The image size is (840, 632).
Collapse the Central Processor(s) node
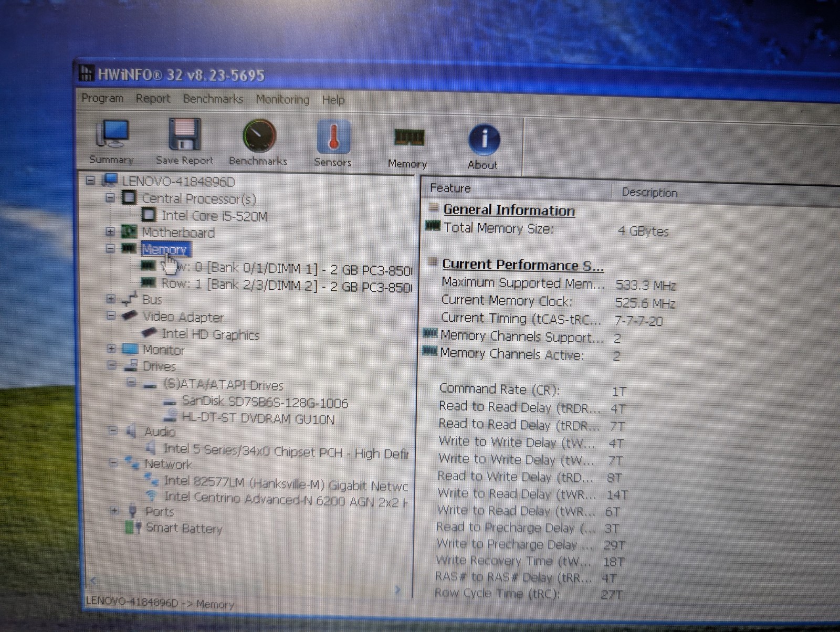tap(110, 198)
